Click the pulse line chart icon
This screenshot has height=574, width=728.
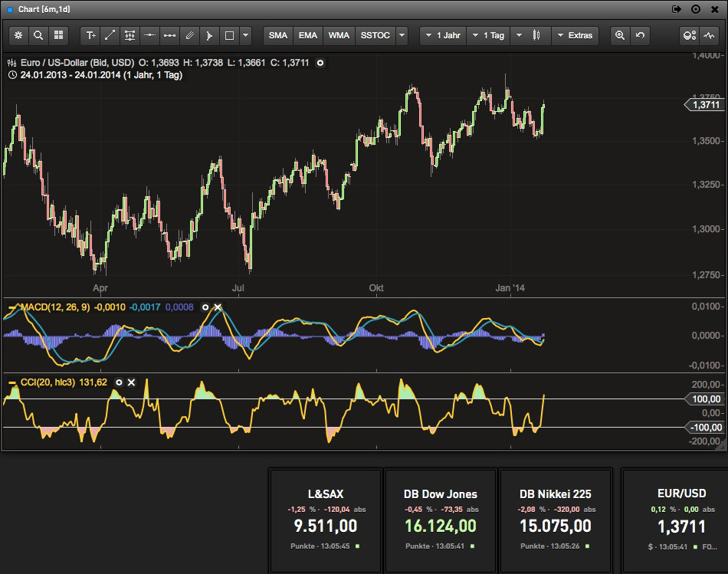(709, 35)
